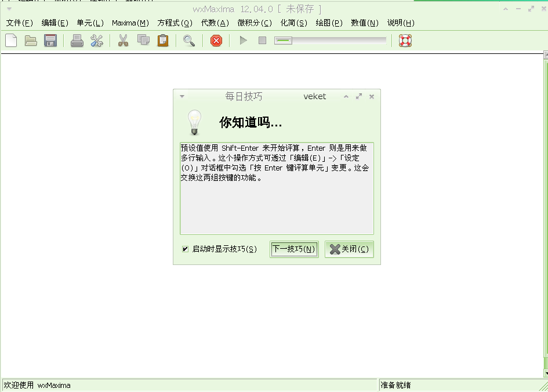Screen dimensions: 548x392
Task: Interrupt the calculation with the red X icon
Action: (216, 41)
